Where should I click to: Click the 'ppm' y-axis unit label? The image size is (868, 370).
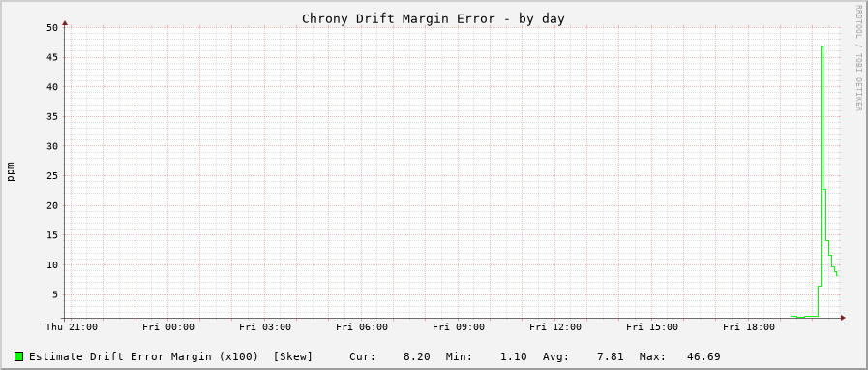11,171
